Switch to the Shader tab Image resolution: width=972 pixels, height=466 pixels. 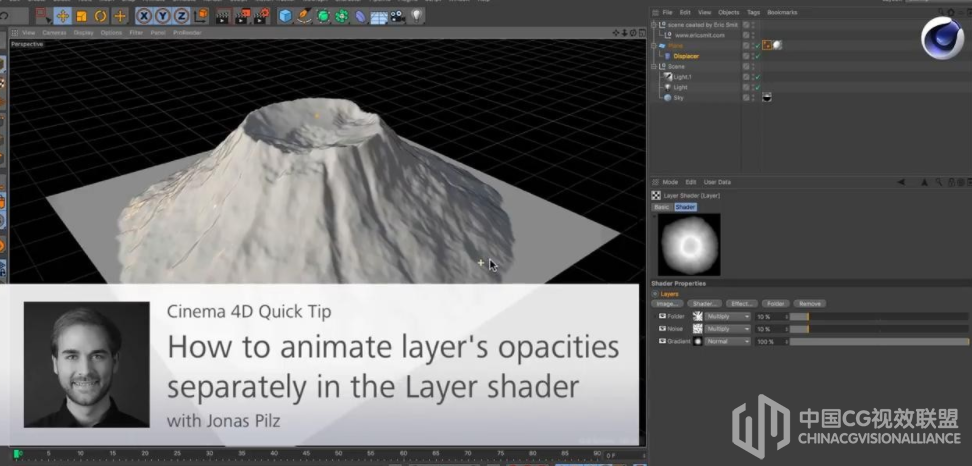point(685,207)
